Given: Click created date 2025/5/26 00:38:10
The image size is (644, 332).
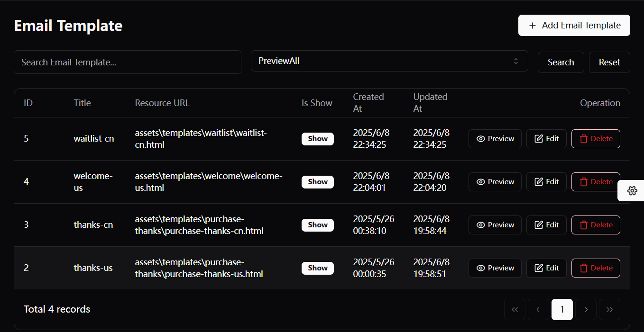Looking at the screenshot, I should point(374,225).
